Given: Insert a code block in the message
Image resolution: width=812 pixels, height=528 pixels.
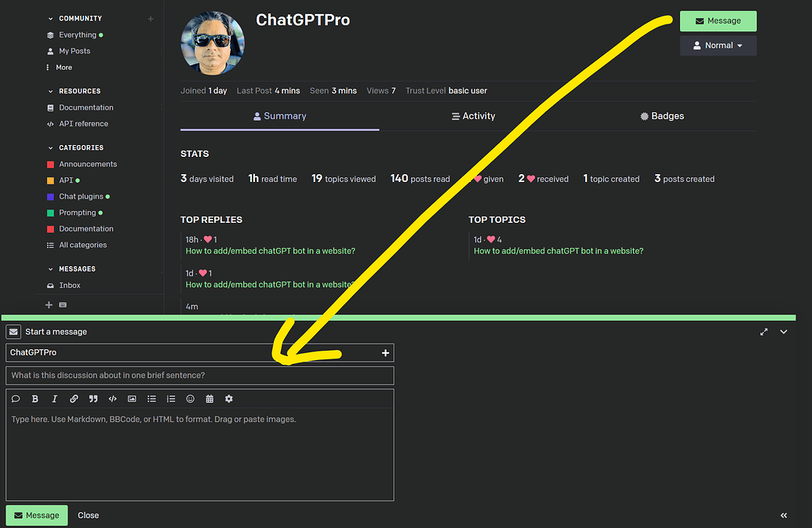Looking at the screenshot, I should click(x=112, y=399).
